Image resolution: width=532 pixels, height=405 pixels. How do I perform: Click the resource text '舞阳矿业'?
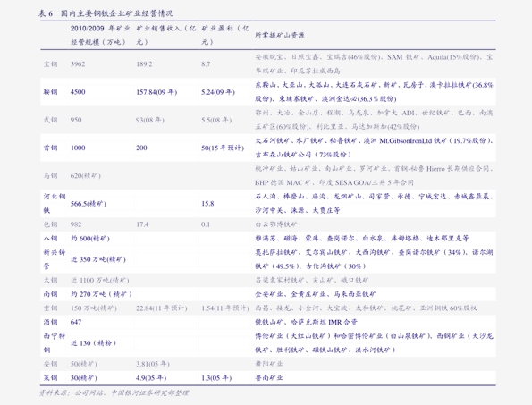269,364
